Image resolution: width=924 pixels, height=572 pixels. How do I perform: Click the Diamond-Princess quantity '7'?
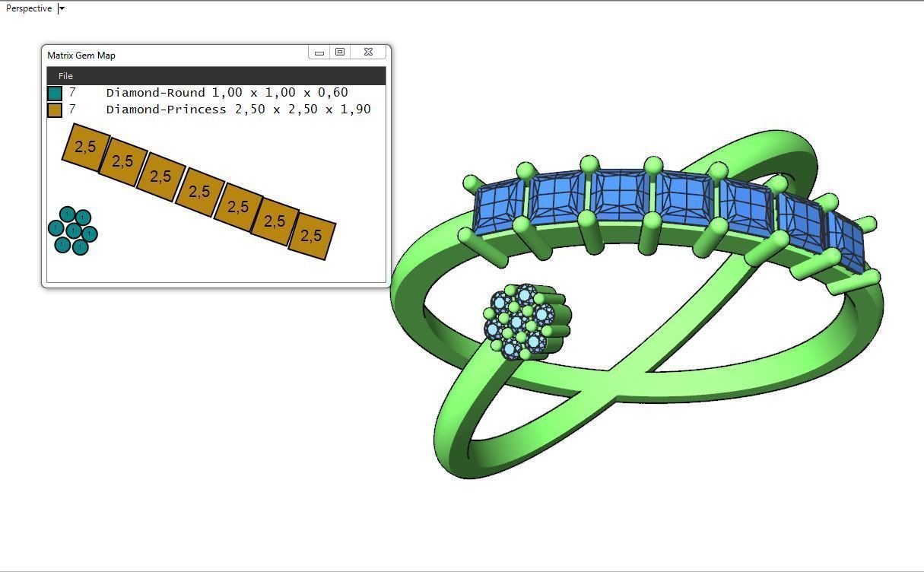click(x=72, y=110)
